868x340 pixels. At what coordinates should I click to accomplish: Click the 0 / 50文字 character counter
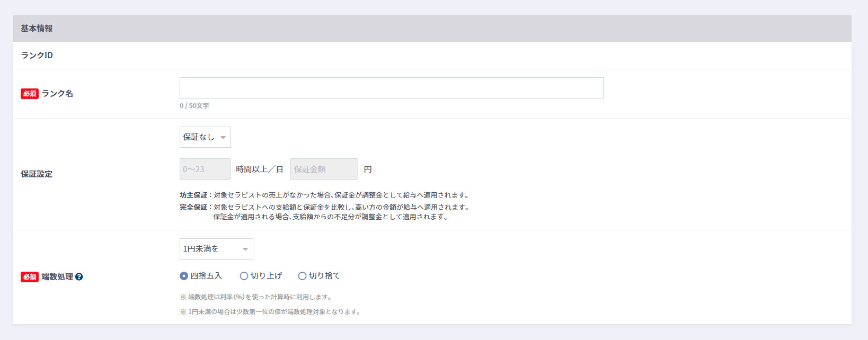(x=194, y=106)
